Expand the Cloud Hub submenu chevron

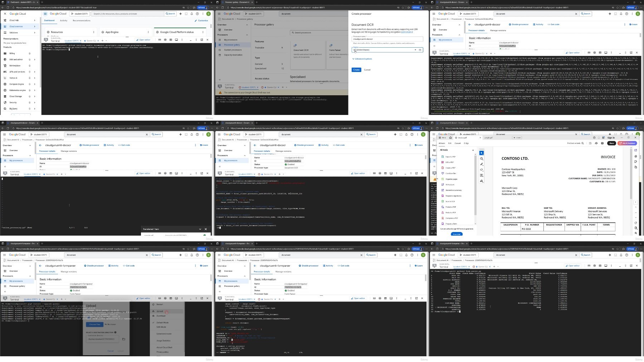pos(35,20)
